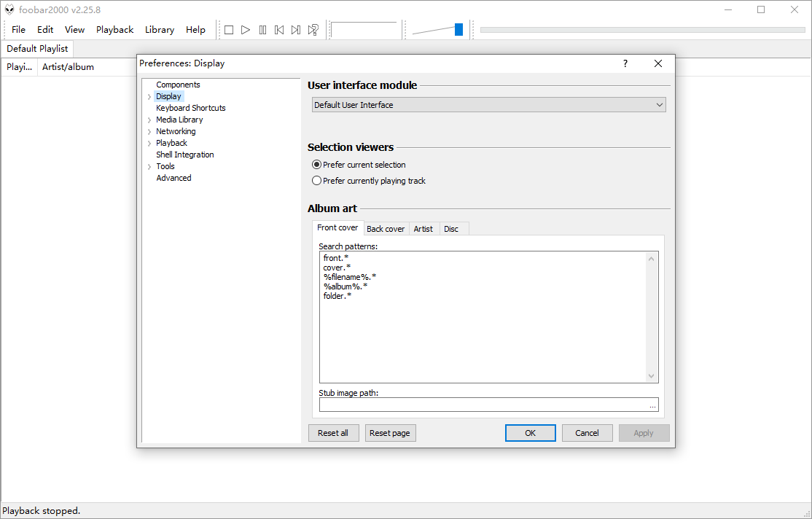The height and width of the screenshot is (519, 812).
Task: Click the help question mark in Preferences
Action: click(x=625, y=63)
